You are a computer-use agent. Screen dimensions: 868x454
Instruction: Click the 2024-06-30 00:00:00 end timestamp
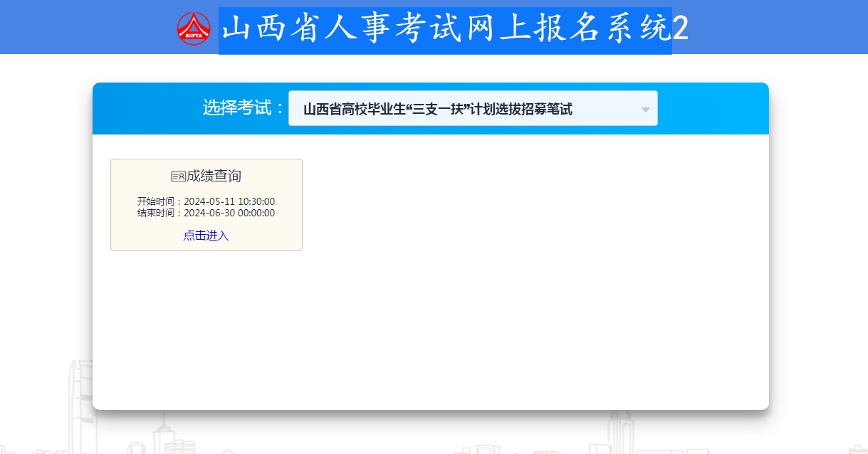click(229, 213)
